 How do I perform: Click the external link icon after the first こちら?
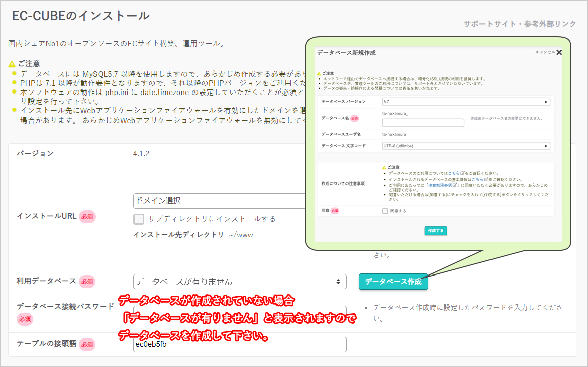(x=462, y=173)
